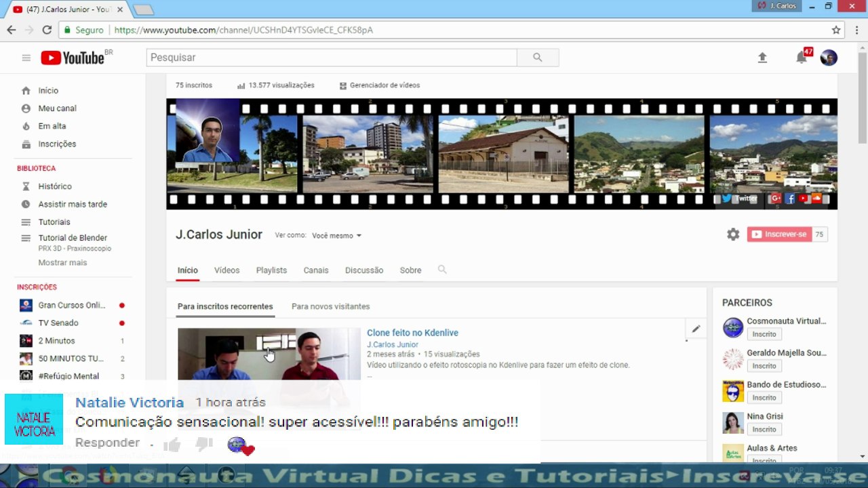Open the account avatar menu
This screenshot has width=868, height=488.
pyautogui.click(x=829, y=58)
